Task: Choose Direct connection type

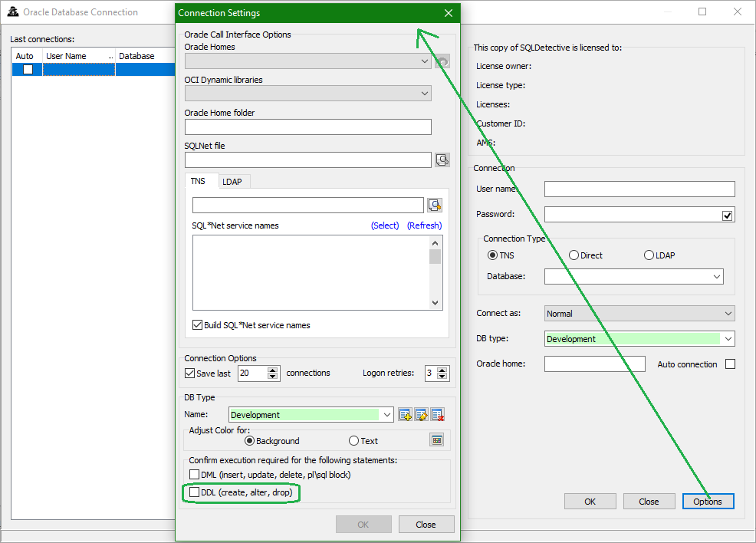Action: [574, 255]
